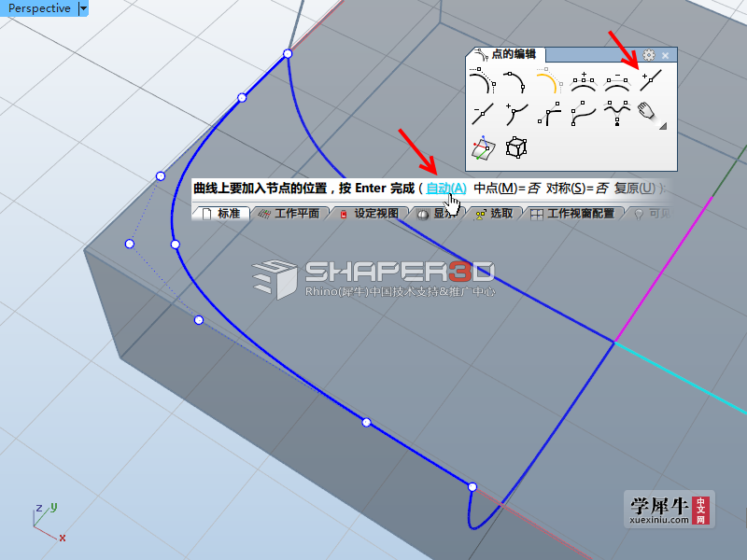The width and height of the screenshot is (747, 560).
Task: Click the curve's top end control point
Action: 288,54
